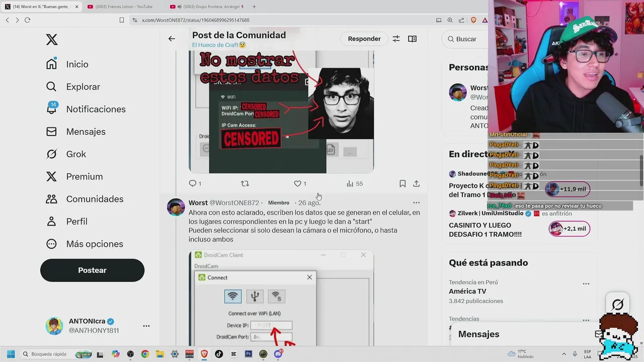Open Windows Start menu

click(x=11, y=354)
